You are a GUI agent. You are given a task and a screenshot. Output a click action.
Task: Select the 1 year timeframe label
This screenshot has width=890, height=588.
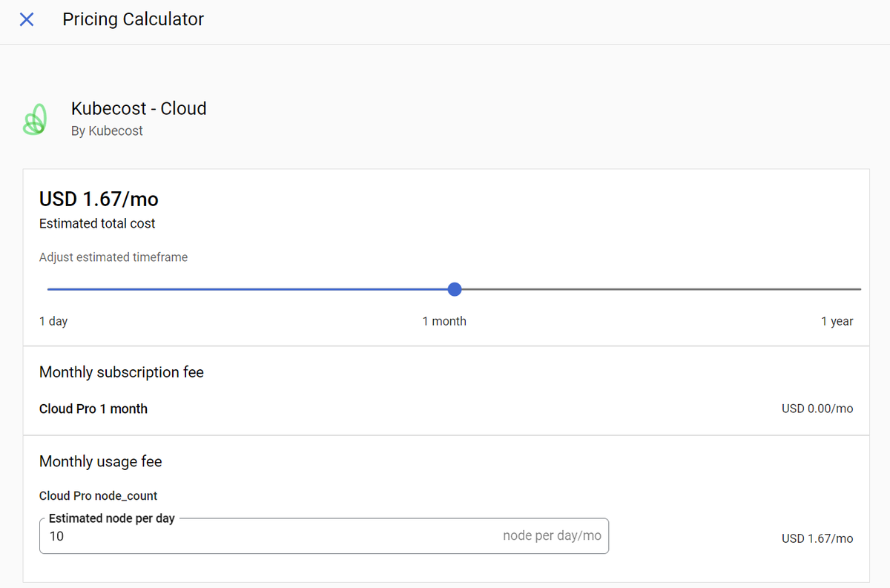click(x=837, y=321)
